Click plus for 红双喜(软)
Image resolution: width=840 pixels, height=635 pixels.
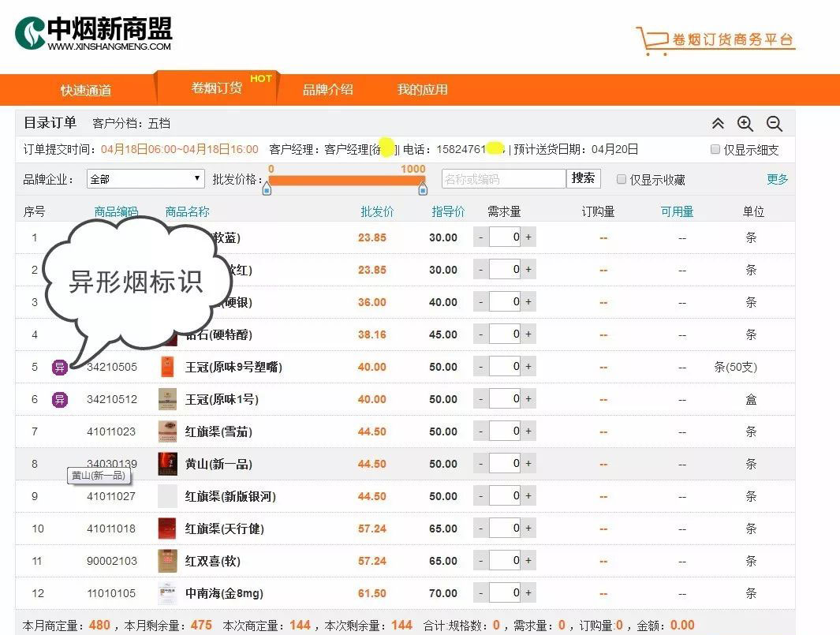(x=528, y=561)
